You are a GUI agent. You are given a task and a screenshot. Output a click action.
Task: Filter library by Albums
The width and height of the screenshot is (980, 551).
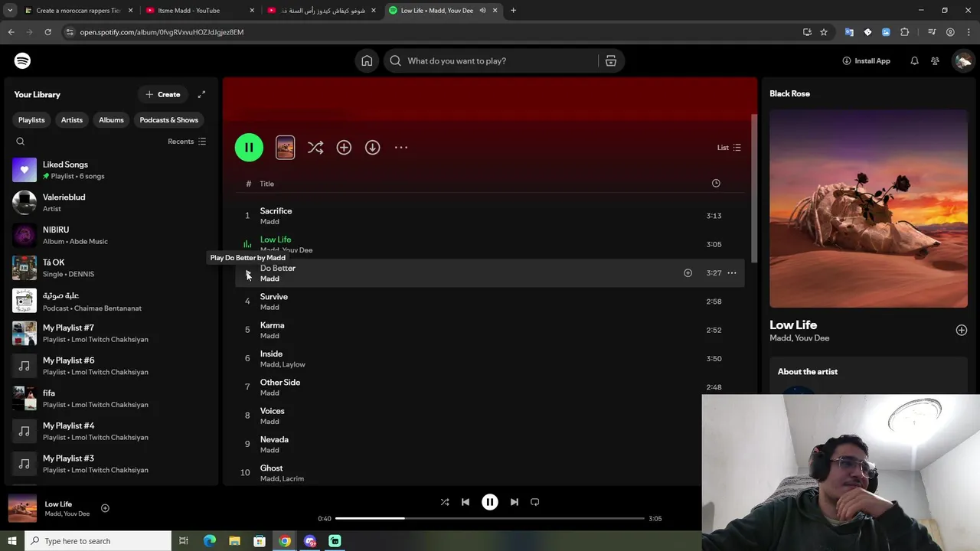111,119
